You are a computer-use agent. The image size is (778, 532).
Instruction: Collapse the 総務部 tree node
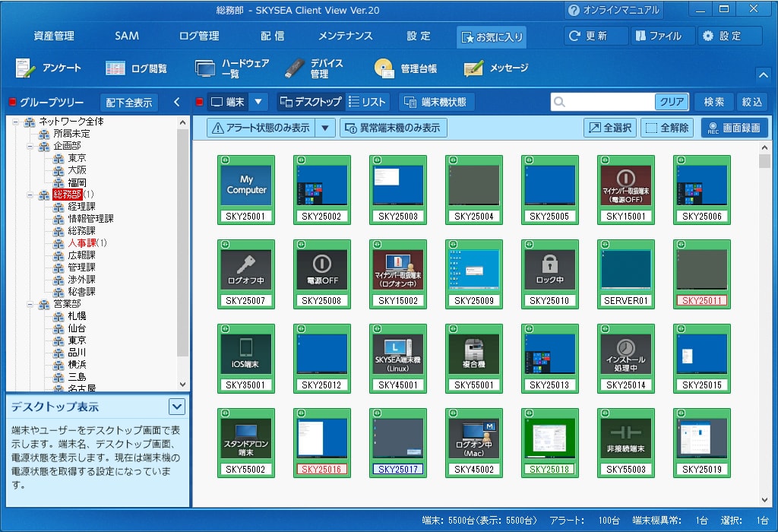[x=30, y=195]
